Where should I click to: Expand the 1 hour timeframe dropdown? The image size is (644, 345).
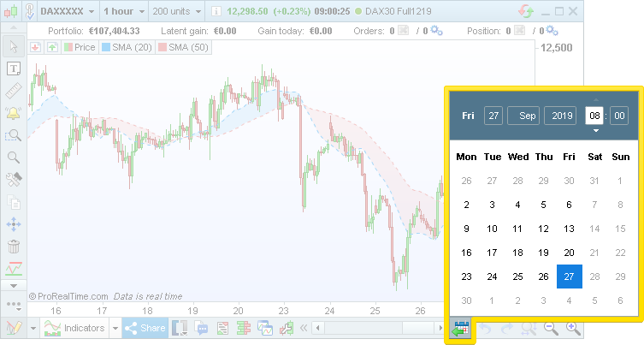tap(123, 12)
